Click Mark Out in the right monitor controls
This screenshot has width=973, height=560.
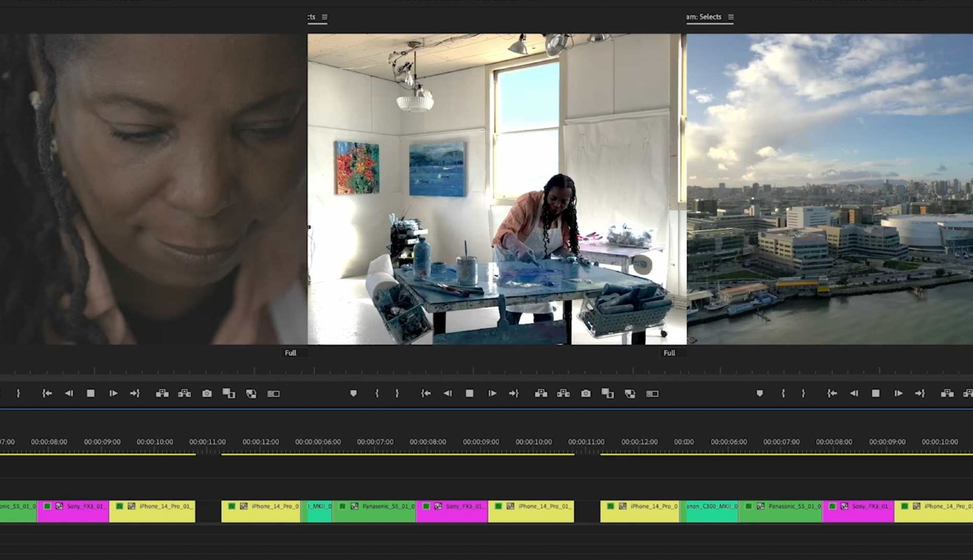[803, 394]
